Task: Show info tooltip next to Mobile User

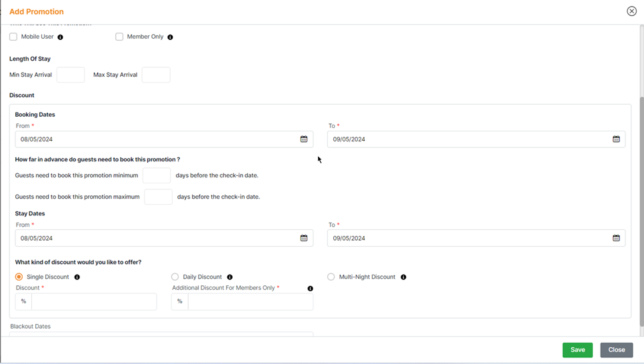Action: pos(61,37)
